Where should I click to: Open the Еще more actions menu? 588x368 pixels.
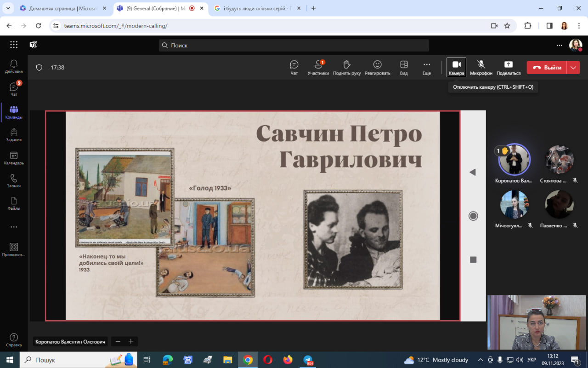pyautogui.click(x=427, y=67)
